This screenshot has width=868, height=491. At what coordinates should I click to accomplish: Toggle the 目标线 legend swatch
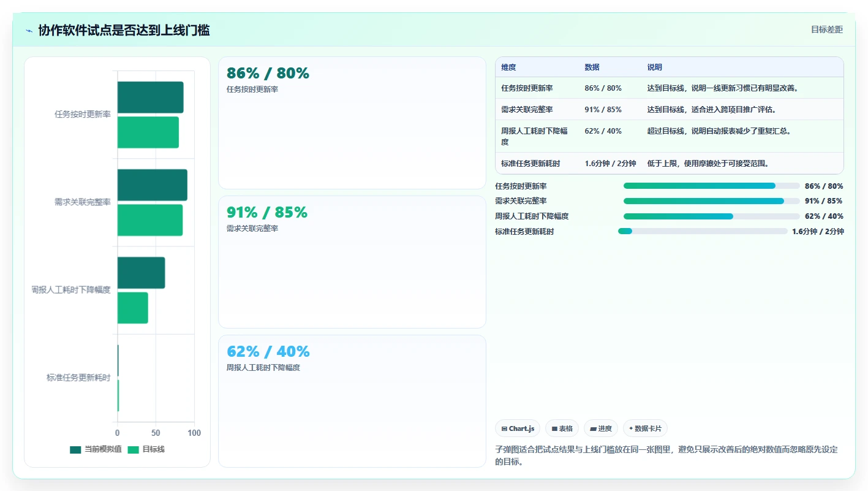click(133, 449)
